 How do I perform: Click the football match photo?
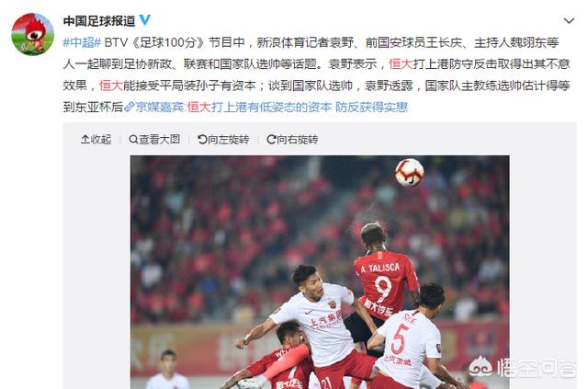tap(320, 272)
